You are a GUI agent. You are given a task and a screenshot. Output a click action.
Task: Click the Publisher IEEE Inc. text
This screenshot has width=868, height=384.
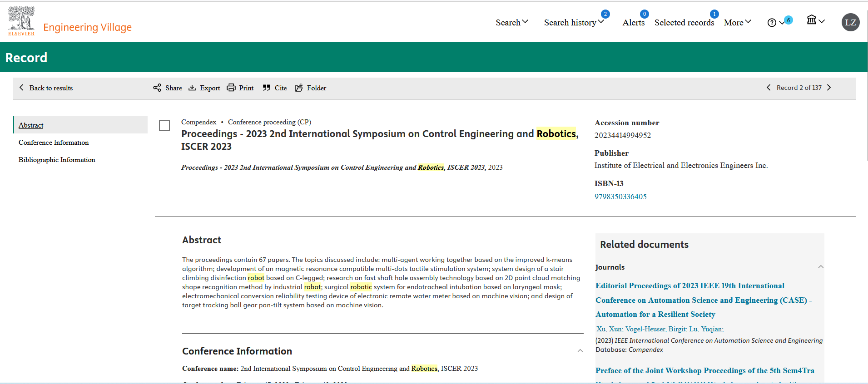(x=681, y=166)
